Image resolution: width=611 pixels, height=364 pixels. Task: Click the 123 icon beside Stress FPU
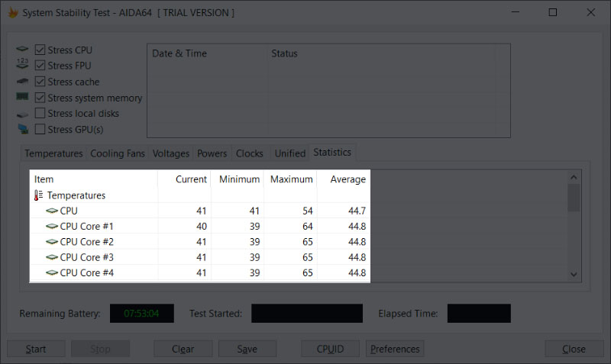click(x=22, y=63)
